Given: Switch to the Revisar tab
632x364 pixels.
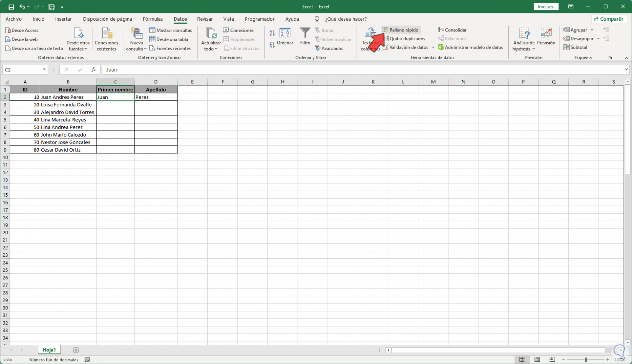Looking at the screenshot, I should pyautogui.click(x=205, y=19).
